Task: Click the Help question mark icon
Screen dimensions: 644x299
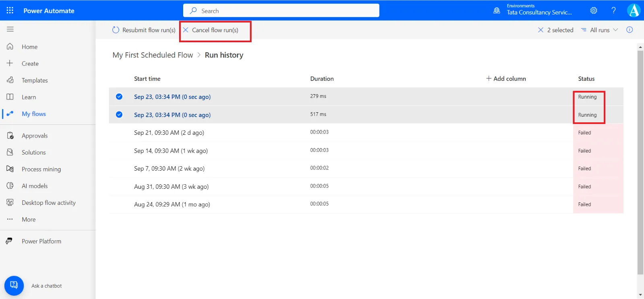Action: tap(613, 10)
